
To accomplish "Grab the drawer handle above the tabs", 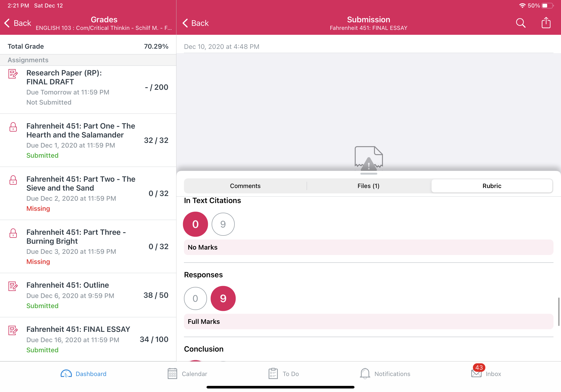I will point(368,174).
